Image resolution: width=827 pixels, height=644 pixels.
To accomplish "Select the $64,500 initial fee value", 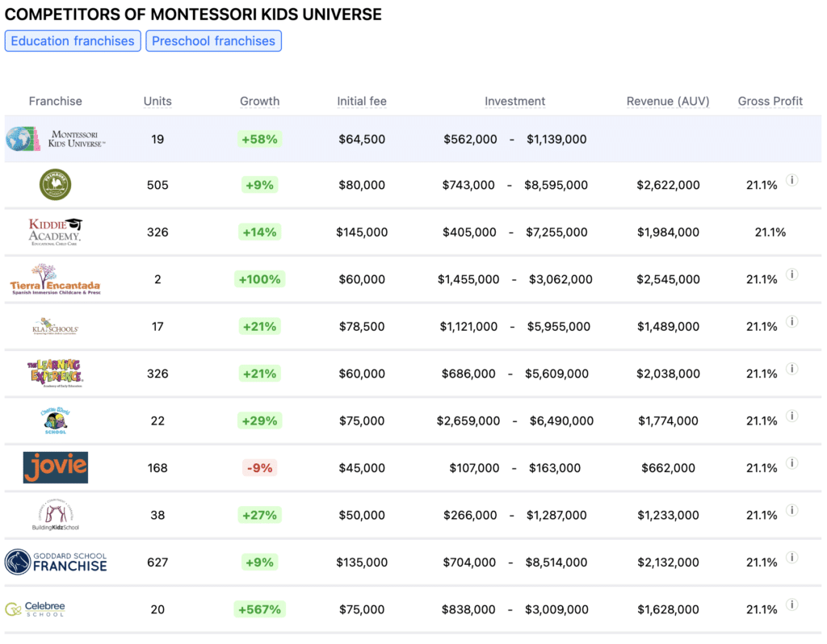I will [362, 139].
